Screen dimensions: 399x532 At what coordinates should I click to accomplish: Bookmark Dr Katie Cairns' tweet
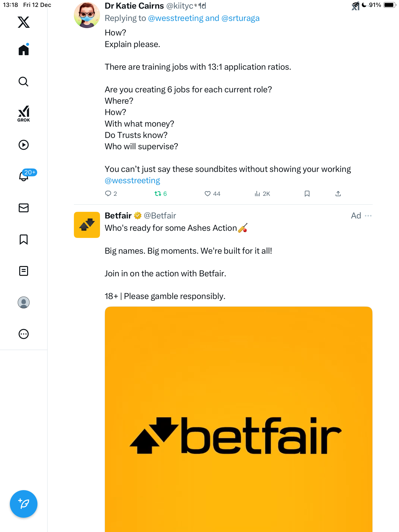click(307, 194)
